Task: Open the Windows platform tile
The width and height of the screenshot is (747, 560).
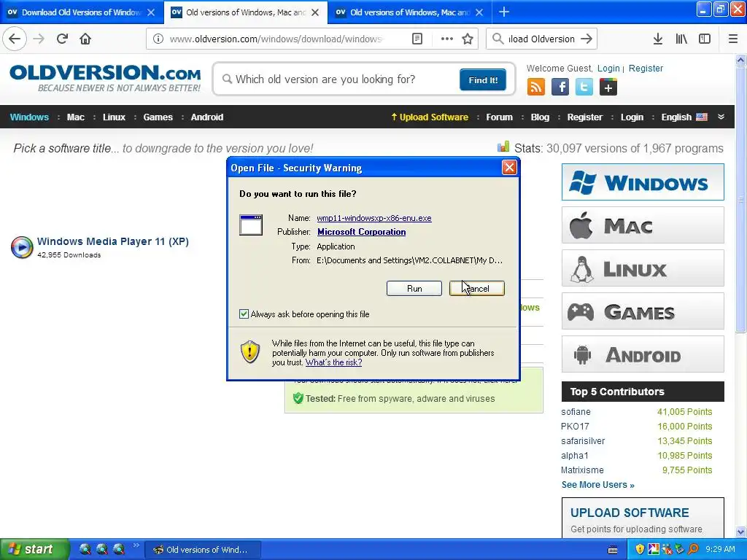Action: point(643,182)
